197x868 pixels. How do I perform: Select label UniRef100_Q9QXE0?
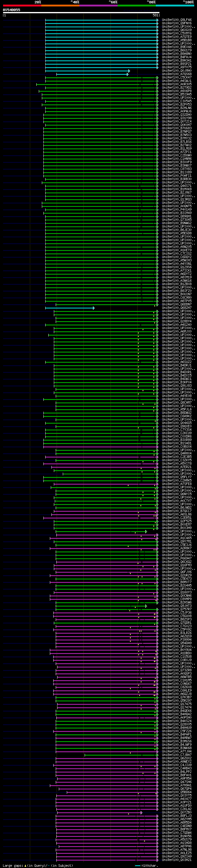pos(176,426)
